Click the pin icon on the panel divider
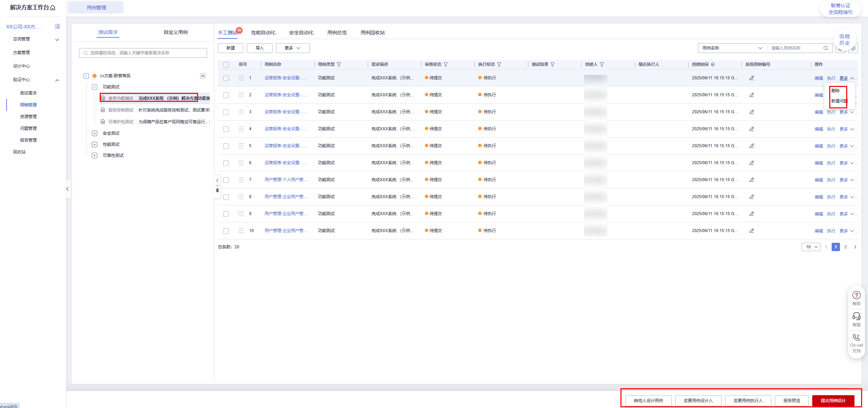868x408 pixels. [217, 190]
